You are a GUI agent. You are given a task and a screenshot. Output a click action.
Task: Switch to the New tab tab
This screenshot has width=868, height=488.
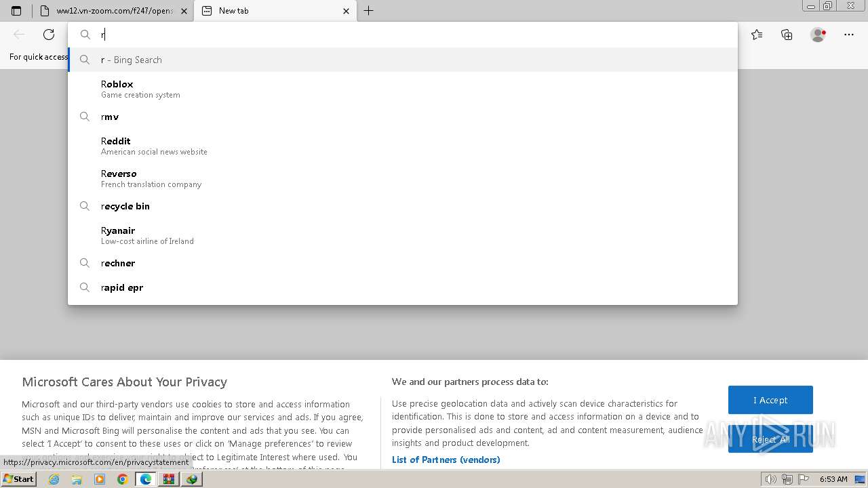275,11
